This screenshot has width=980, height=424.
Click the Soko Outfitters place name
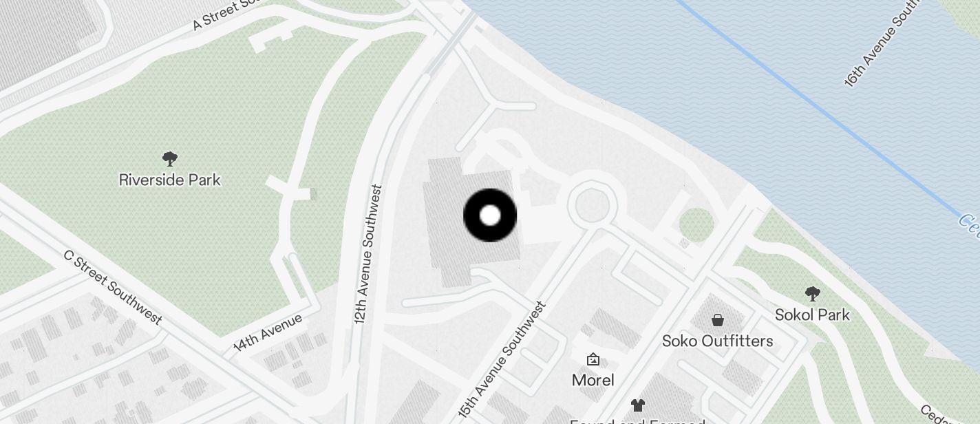(x=718, y=341)
